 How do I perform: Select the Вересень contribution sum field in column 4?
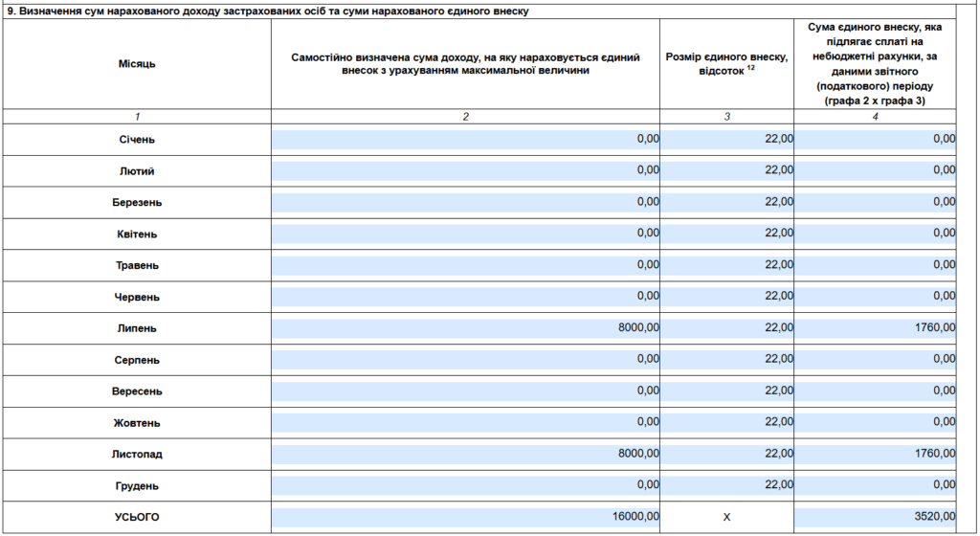pyautogui.click(x=875, y=391)
